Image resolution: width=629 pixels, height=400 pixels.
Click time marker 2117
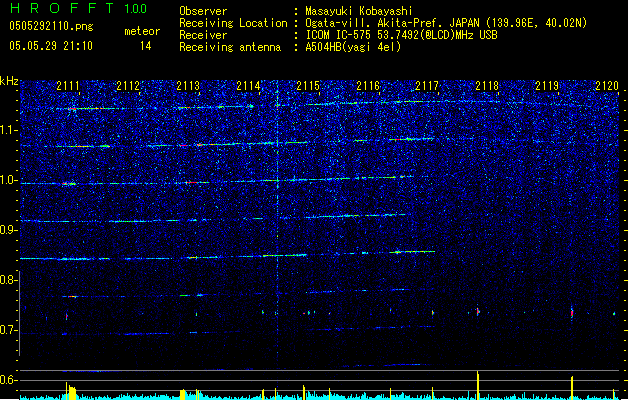point(427,85)
